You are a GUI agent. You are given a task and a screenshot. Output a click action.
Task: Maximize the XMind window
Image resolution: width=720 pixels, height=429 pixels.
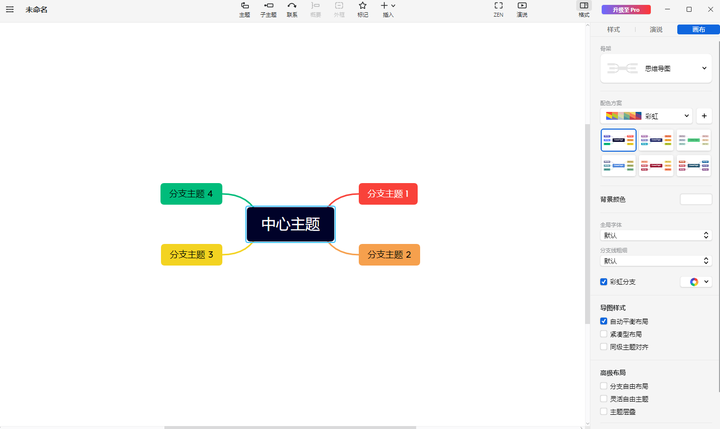tap(689, 9)
